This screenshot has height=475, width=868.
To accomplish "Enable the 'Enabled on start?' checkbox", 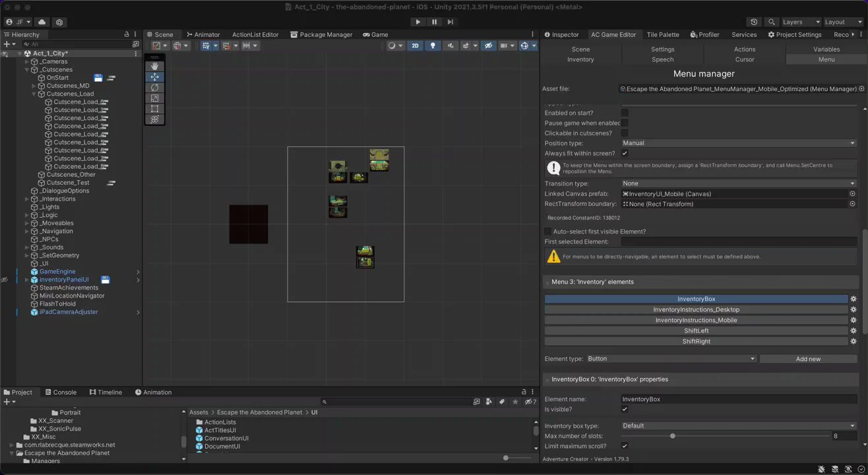I will 625,113.
